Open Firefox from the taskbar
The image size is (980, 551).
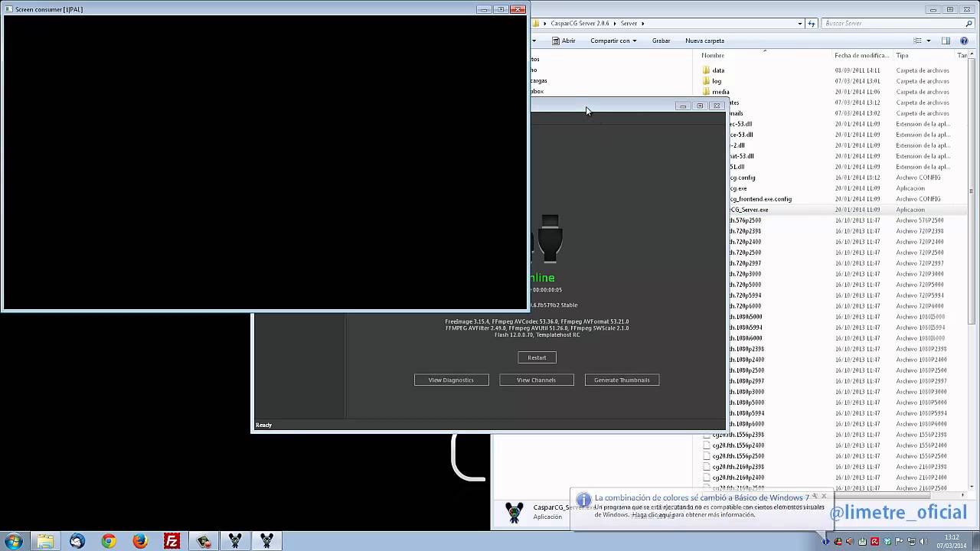pyautogui.click(x=140, y=541)
